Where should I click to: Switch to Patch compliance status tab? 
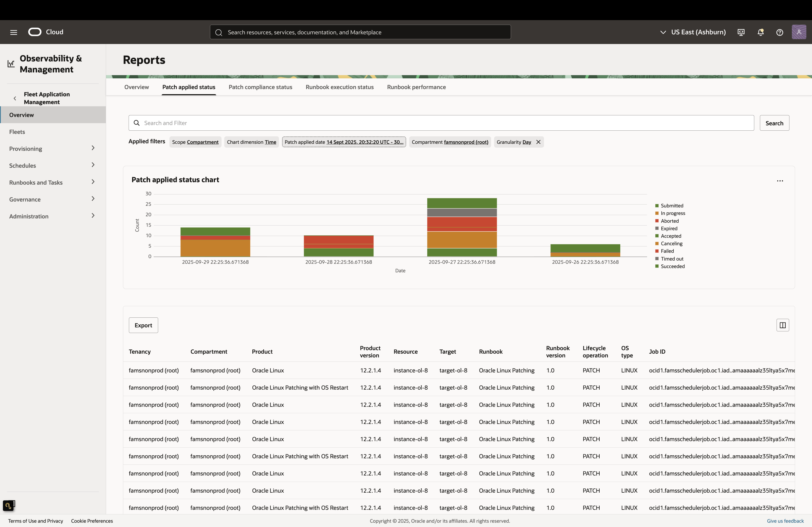pyautogui.click(x=260, y=87)
